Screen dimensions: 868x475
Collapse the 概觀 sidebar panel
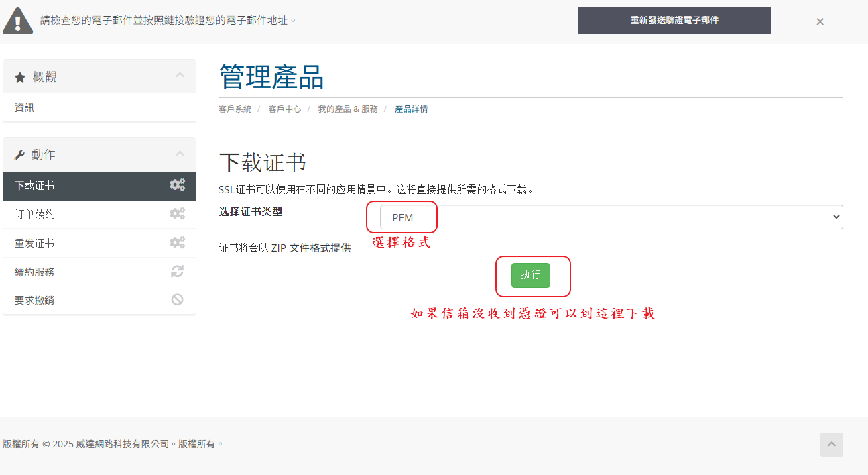click(180, 75)
